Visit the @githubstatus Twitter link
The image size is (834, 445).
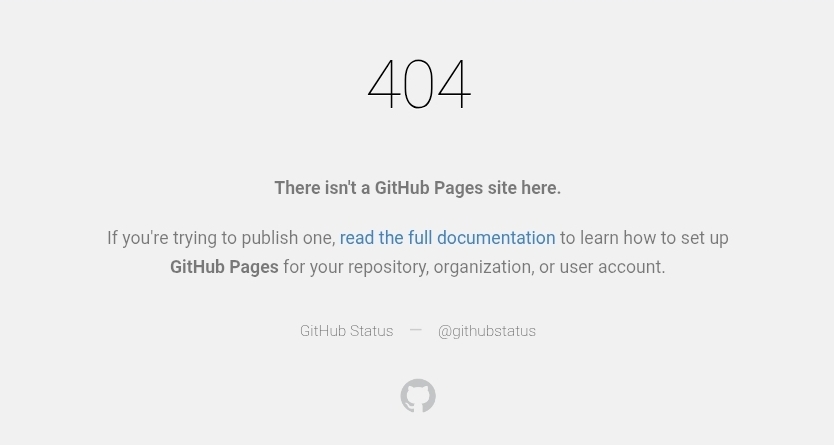[x=487, y=331]
